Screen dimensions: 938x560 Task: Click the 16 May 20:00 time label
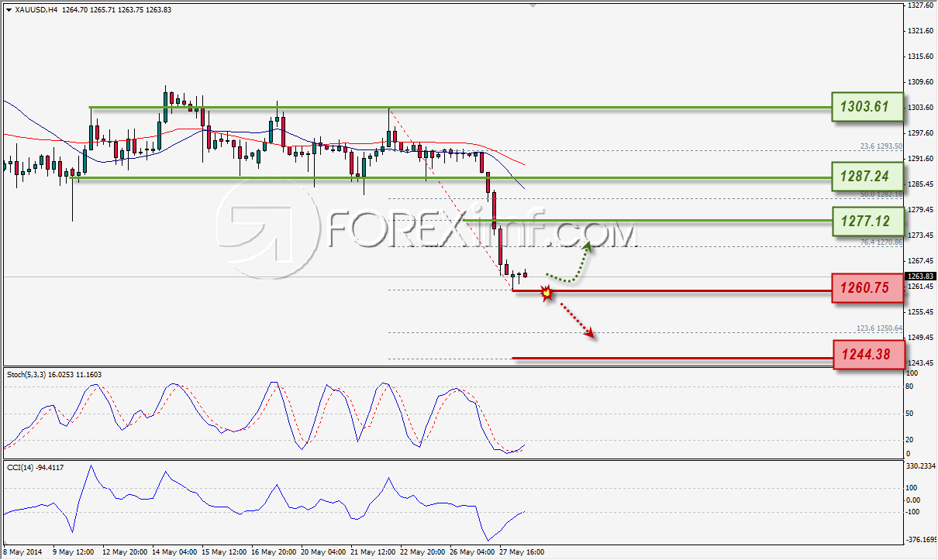[x=273, y=552]
